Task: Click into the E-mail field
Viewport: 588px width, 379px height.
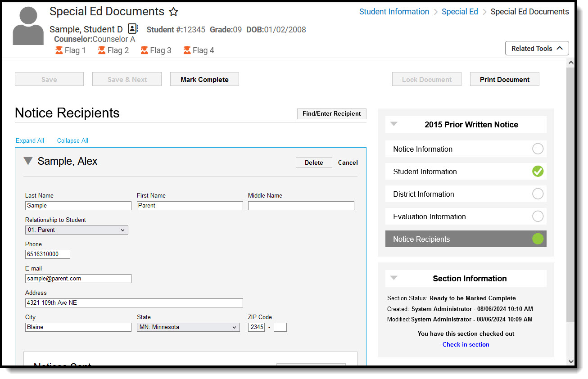Action: pyautogui.click(x=78, y=279)
